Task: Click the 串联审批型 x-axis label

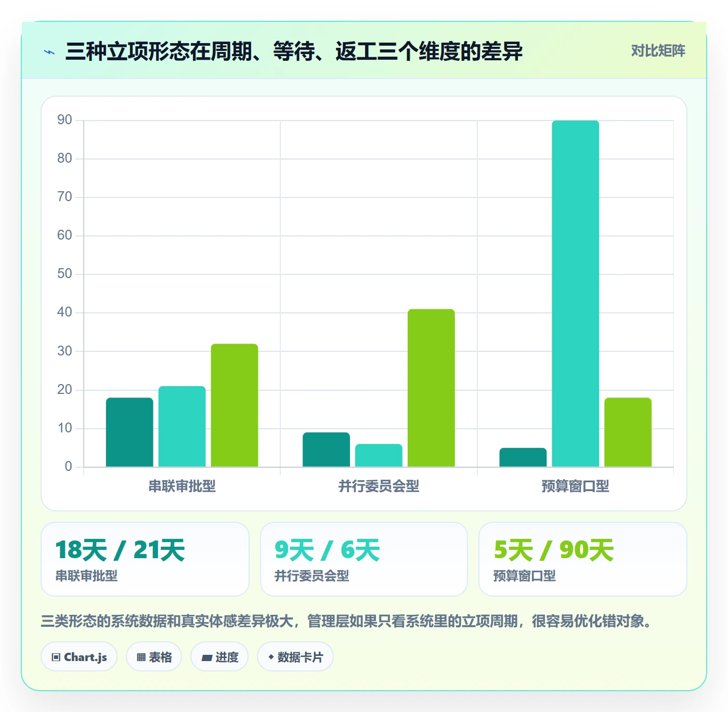Action: (182, 486)
